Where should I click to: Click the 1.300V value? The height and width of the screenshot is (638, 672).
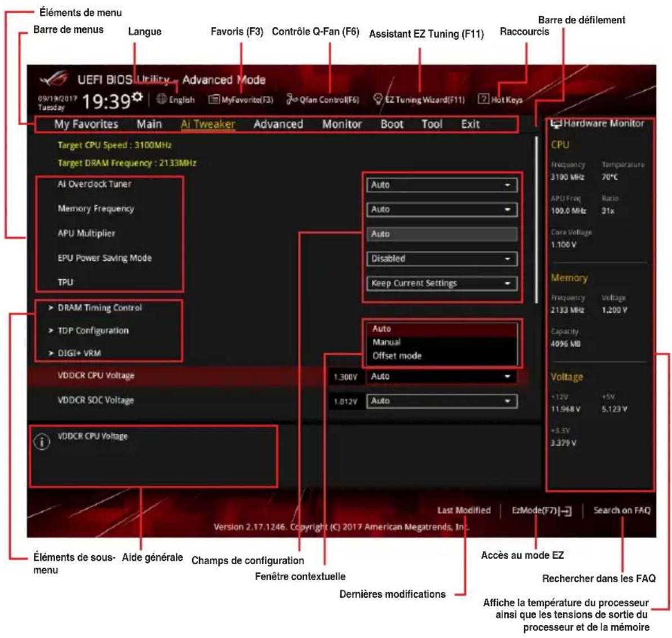tap(345, 377)
